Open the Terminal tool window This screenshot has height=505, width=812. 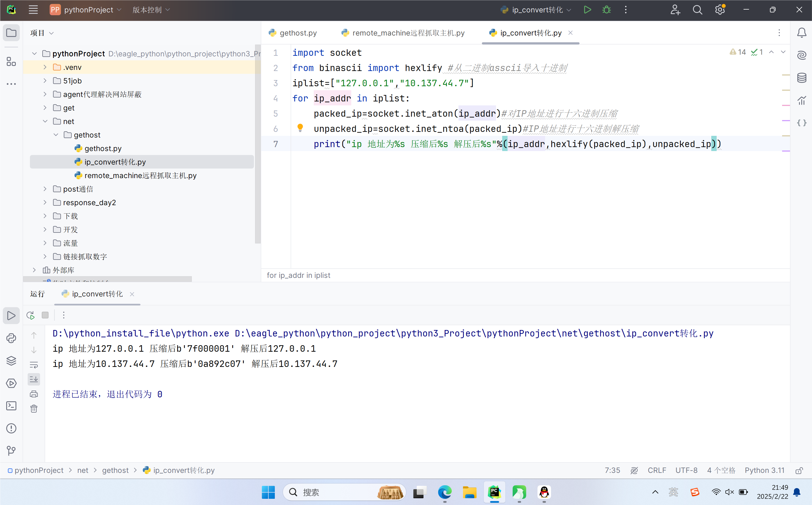coord(11,406)
